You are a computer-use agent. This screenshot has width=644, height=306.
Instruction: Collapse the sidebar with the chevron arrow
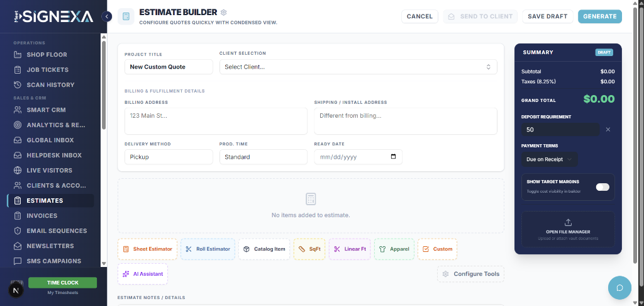(107, 16)
